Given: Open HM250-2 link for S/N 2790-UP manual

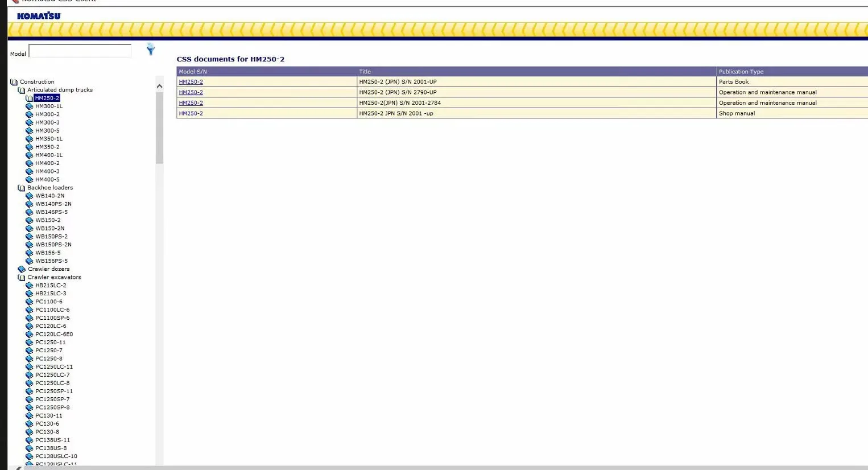Looking at the screenshot, I should [x=191, y=92].
